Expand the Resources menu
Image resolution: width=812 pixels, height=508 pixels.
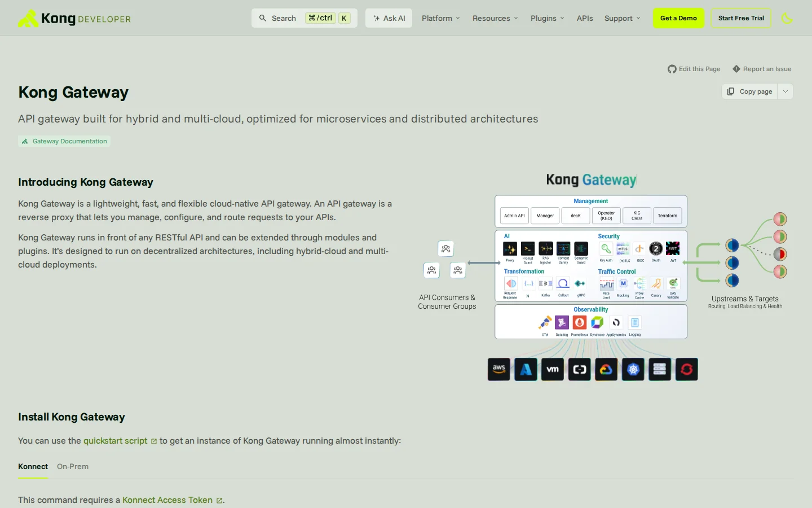[x=495, y=18]
